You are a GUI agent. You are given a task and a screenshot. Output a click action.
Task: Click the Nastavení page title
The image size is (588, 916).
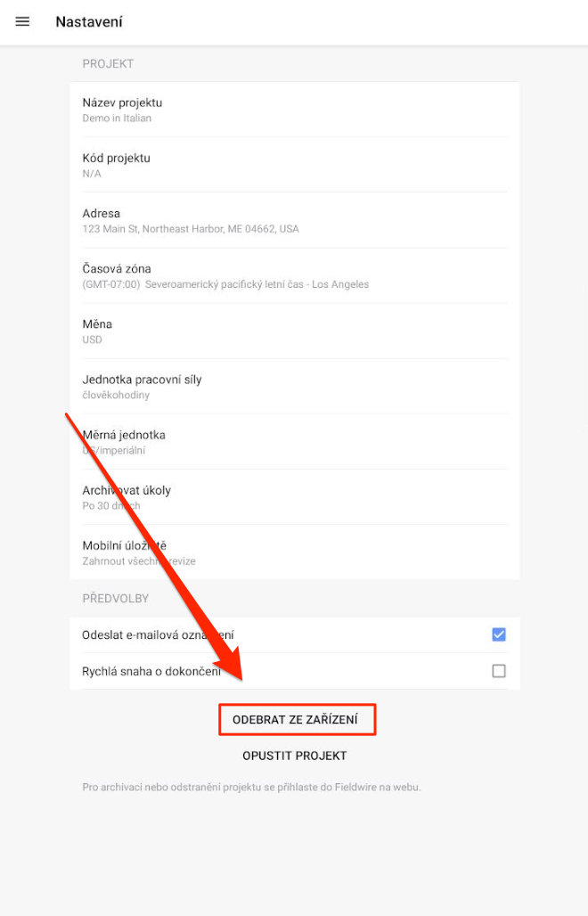point(89,21)
